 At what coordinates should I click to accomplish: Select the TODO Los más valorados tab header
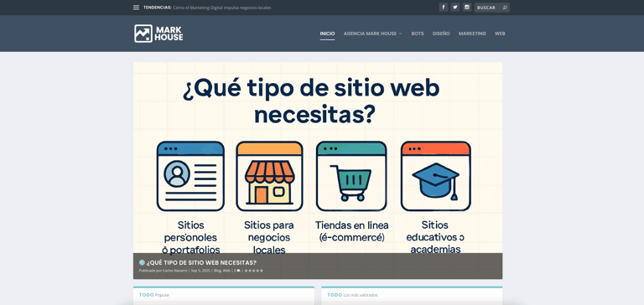pyautogui.click(x=352, y=295)
